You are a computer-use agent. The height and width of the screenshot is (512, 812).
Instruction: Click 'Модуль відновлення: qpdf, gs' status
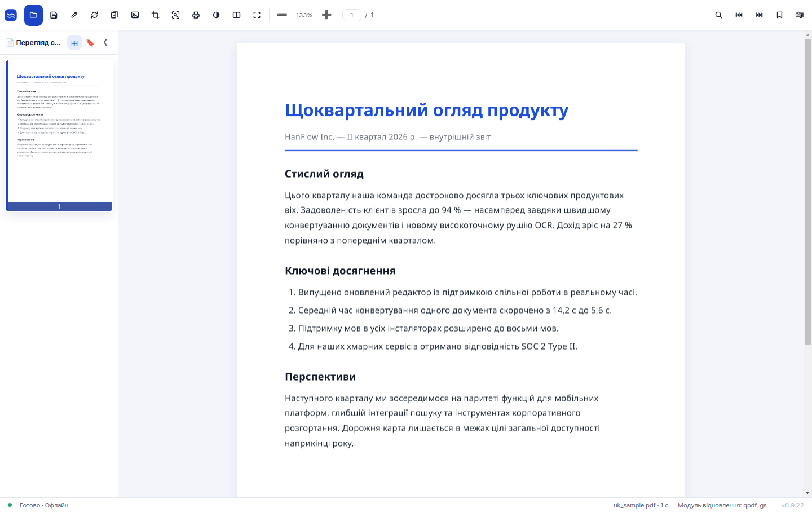click(722, 505)
